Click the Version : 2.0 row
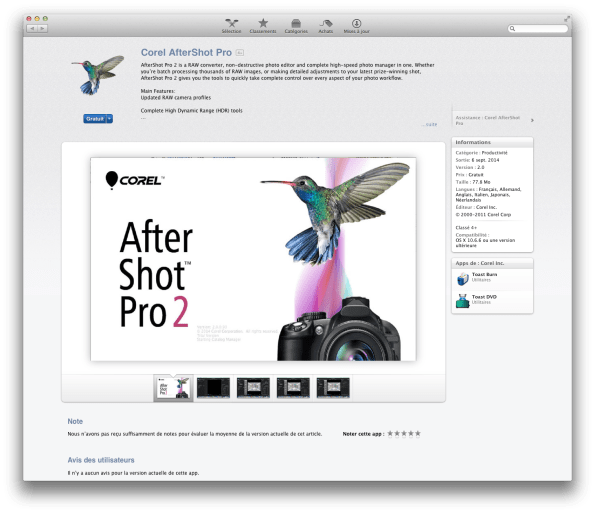The height and width of the screenshot is (513, 595). coord(470,167)
